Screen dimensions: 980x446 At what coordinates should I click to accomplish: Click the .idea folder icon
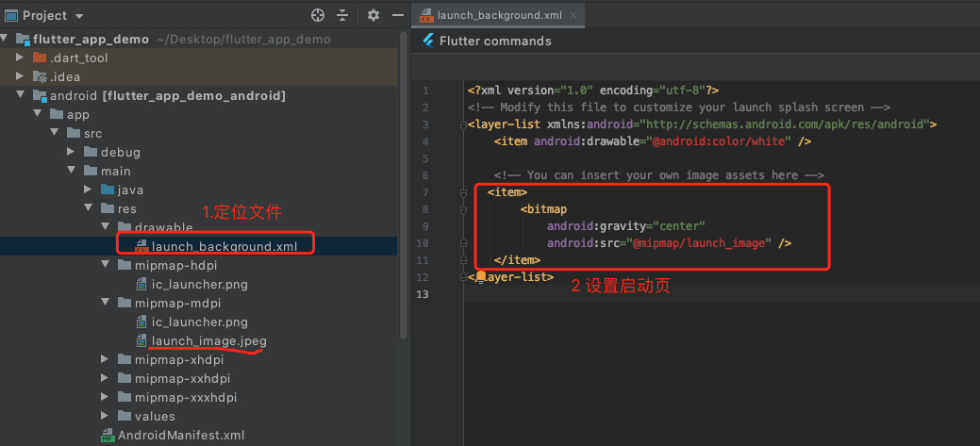(40, 76)
